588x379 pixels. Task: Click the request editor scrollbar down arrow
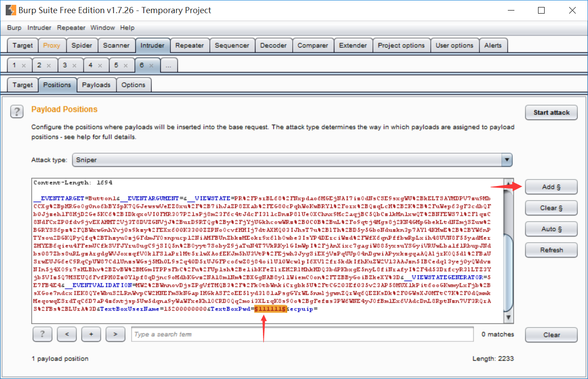coord(508,317)
